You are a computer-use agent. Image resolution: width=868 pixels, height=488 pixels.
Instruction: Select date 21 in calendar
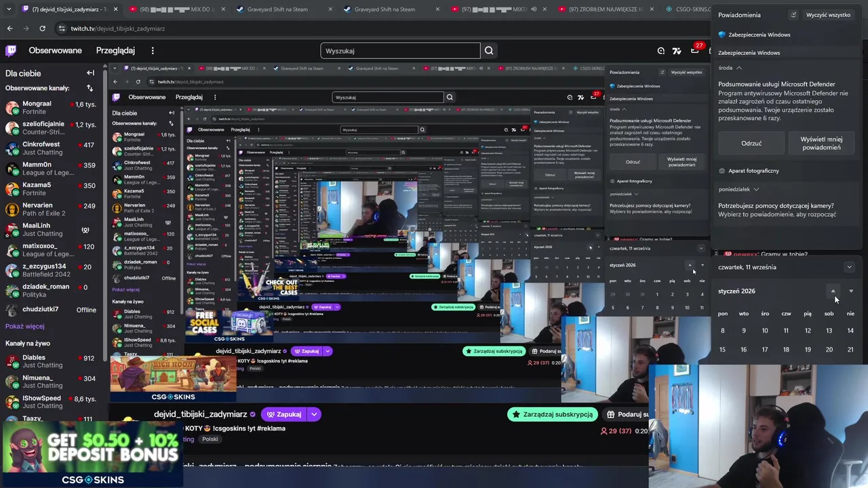(850, 350)
